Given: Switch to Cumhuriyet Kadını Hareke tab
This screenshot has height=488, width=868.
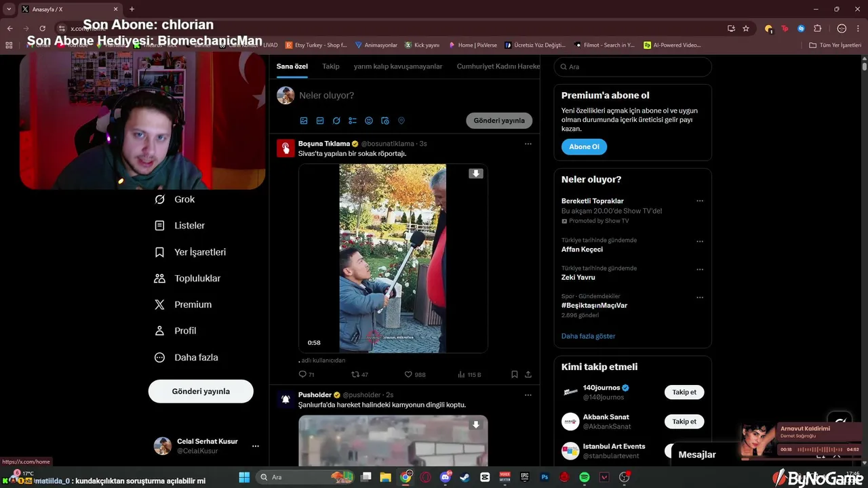Looking at the screenshot, I should (x=498, y=66).
